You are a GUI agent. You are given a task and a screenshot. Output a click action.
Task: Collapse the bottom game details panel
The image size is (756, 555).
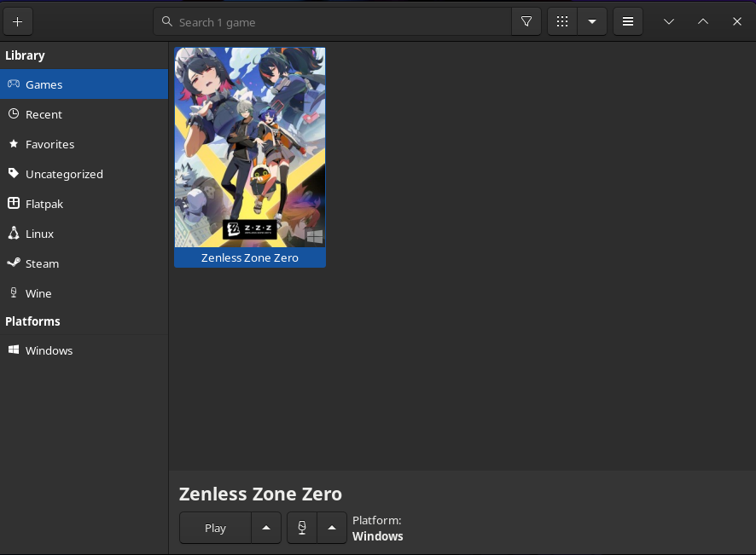(703, 21)
